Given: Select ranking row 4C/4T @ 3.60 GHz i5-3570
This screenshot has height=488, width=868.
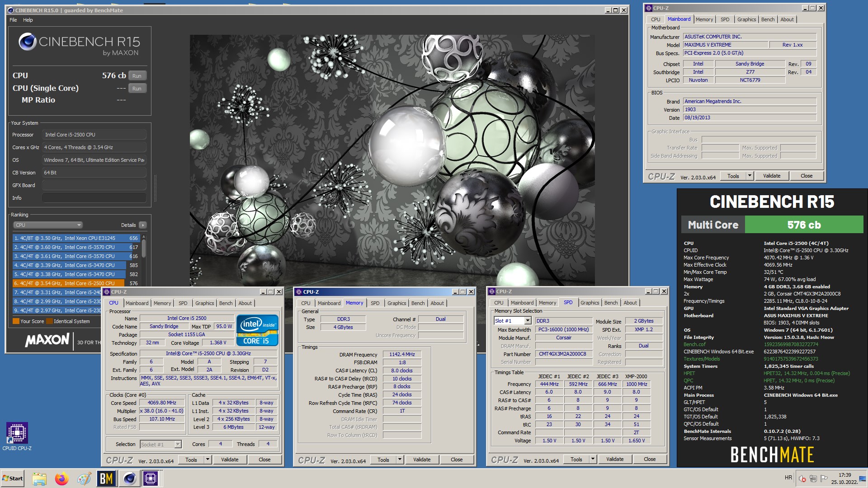Looking at the screenshot, I should [x=76, y=247].
